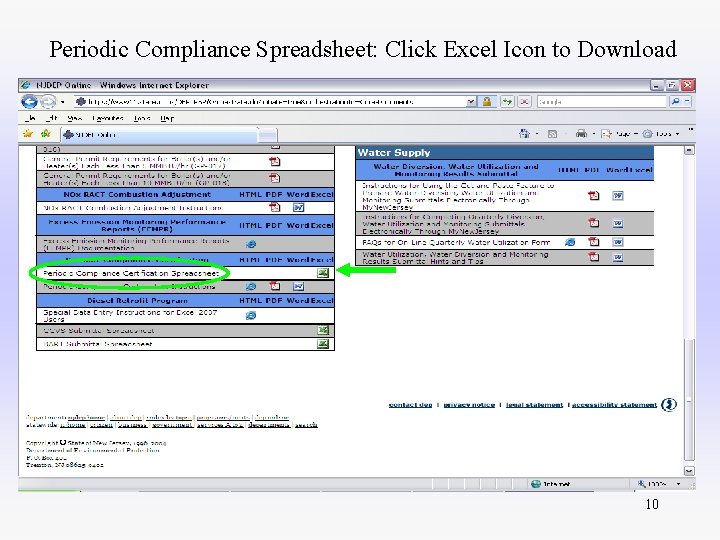
Task: Click in the browser search box
Action: pyautogui.click(x=602, y=101)
